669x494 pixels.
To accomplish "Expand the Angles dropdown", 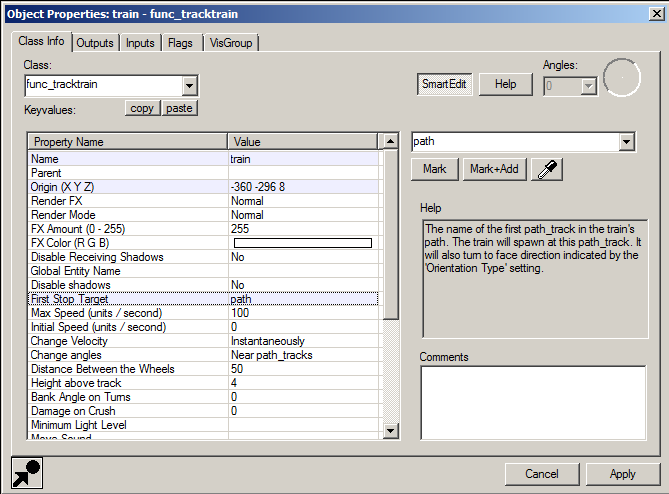I will tap(588, 86).
